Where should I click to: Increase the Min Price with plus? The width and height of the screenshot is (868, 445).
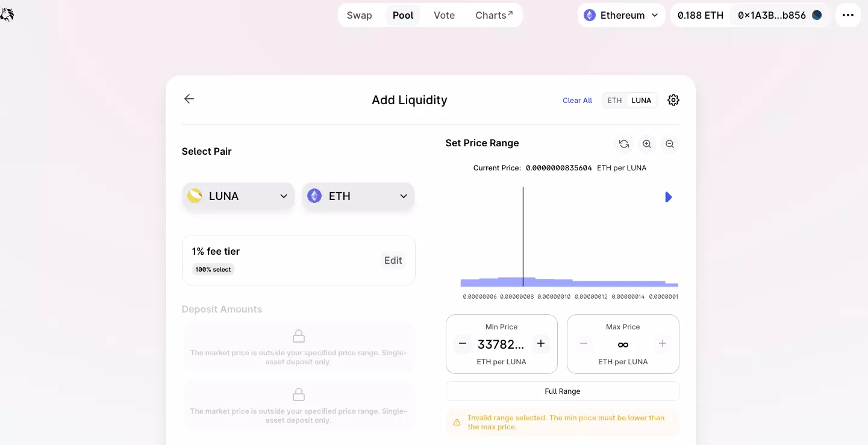click(x=541, y=343)
